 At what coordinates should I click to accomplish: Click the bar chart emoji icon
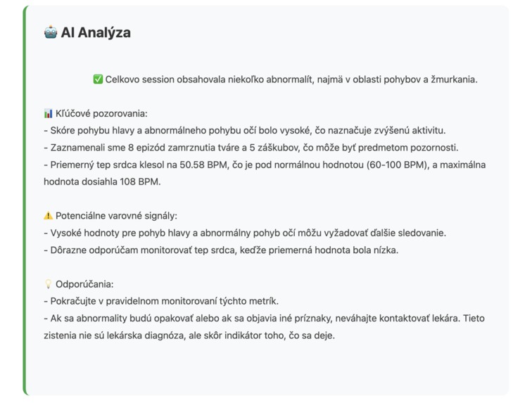point(48,113)
